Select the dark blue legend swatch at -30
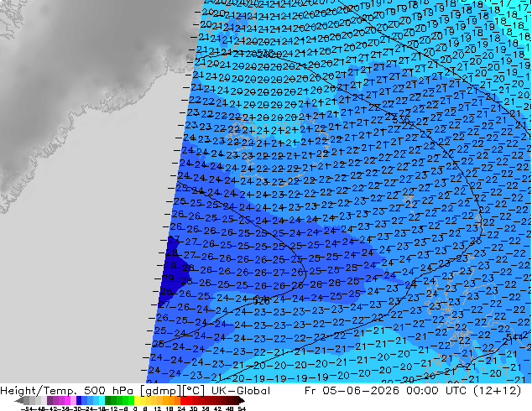The width and height of the screenshot is (532, 411). 79,400
